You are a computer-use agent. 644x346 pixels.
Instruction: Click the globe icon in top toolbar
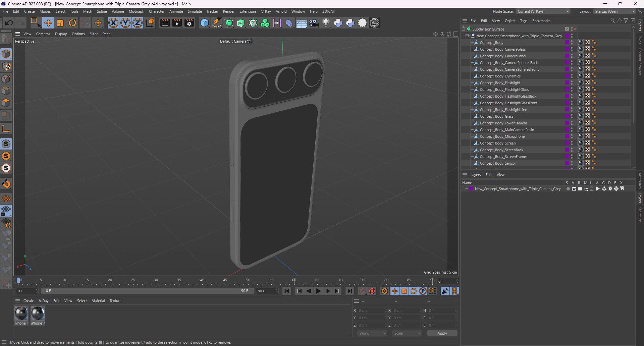tap(374, 23)
